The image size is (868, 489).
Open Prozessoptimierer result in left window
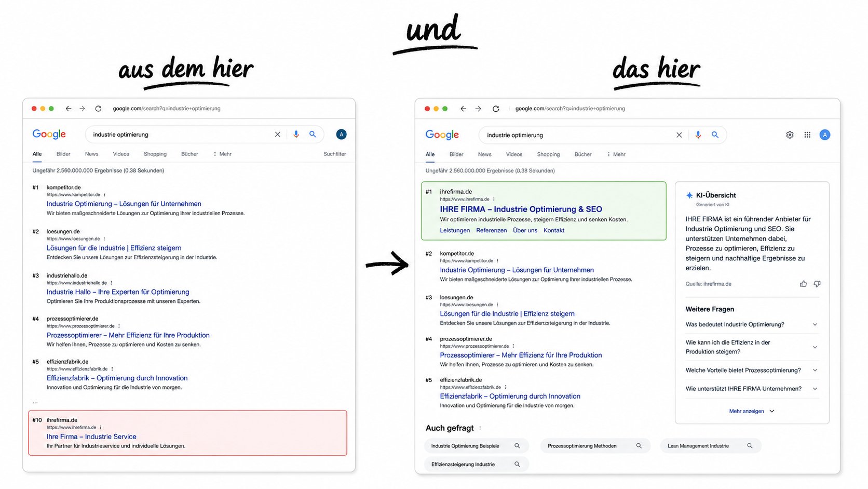(x=128, y=335)
